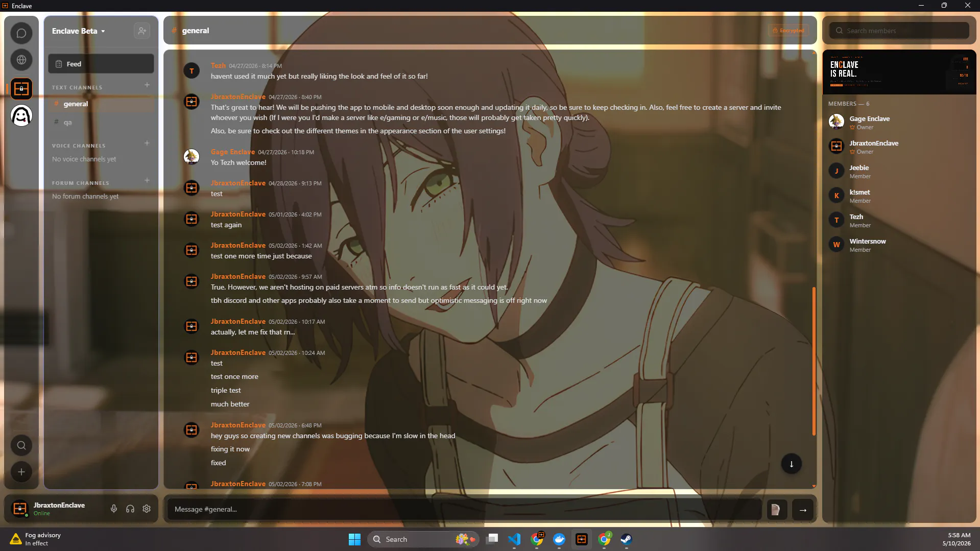Expand the Enclave Beta server dropdown
This screenshot has height=551, width=980.
[x=78, y=31]
